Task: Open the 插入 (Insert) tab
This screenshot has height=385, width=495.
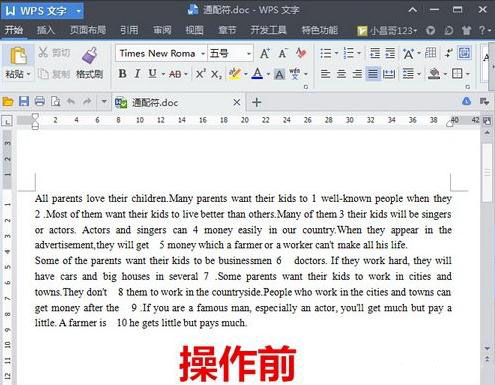Action: (x=45, y=30)
